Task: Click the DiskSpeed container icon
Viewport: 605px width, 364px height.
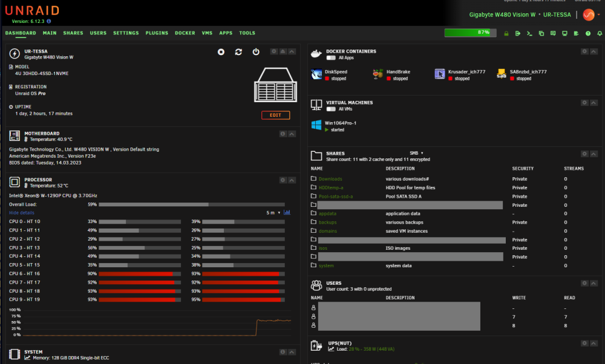Action: tap(316, 74)
